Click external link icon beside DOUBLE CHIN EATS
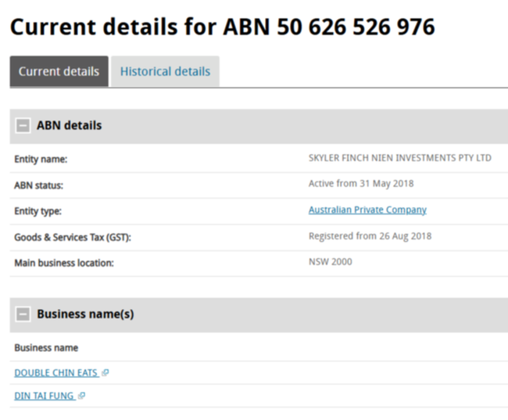Screen dimensions: 508x420 tap(105, 373)
